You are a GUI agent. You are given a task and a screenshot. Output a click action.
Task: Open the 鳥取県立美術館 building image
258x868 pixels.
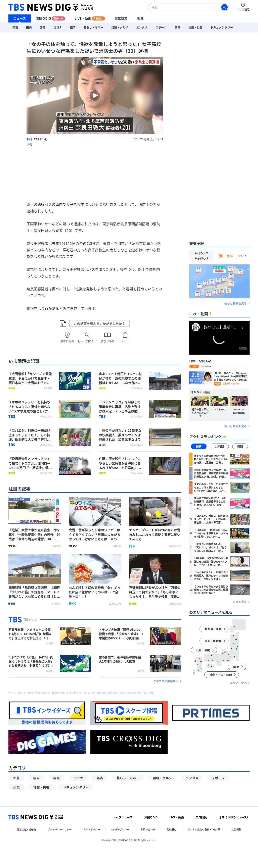click(x=34, y=569)
